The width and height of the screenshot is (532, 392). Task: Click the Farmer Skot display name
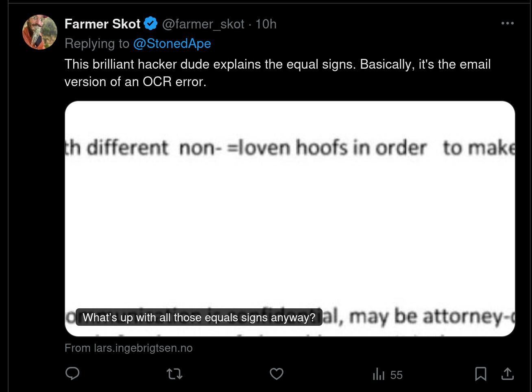[x=102, y=24]
